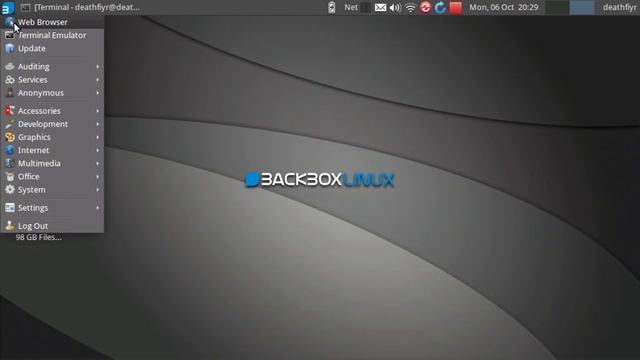
Task: Click the Net network monitor applet
Action: pos(357,7)
